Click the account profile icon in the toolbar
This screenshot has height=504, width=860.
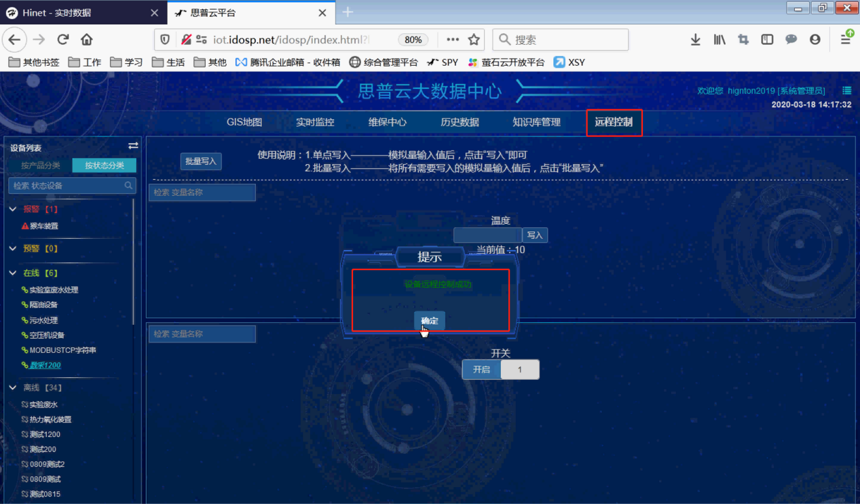(x=815, y=39)
